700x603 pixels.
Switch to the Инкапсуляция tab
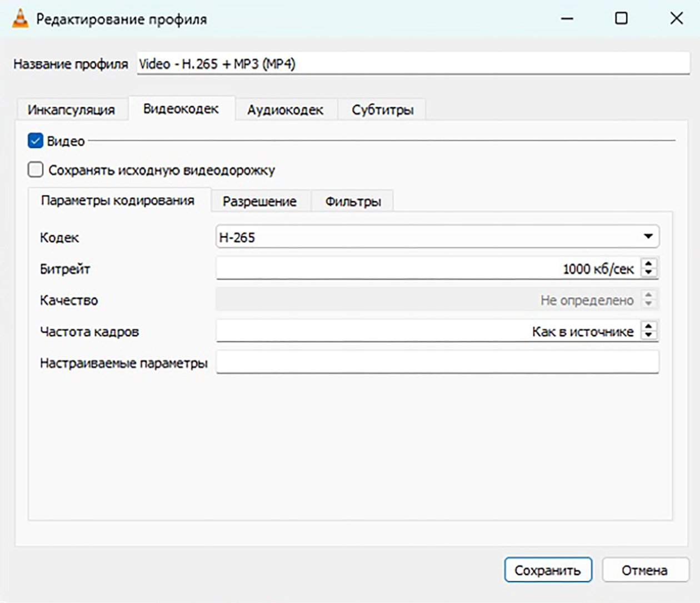tap(72, 109)
